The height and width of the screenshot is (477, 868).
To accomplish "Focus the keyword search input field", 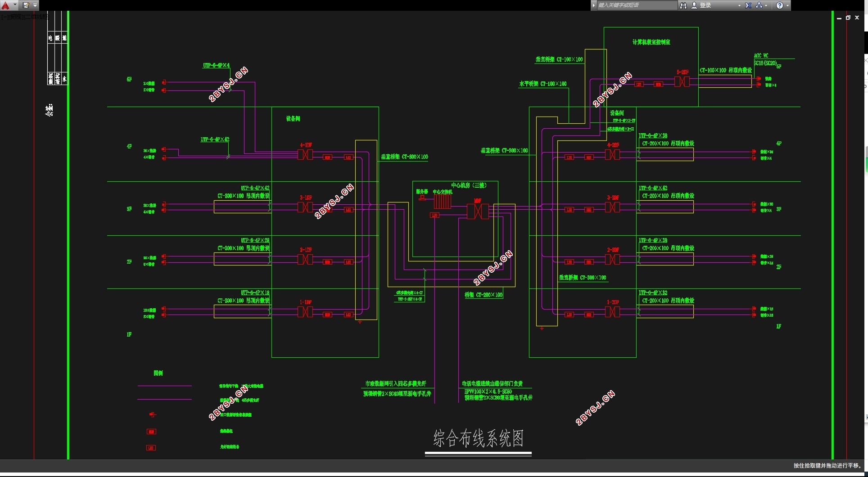I will [x=637, y=5].
